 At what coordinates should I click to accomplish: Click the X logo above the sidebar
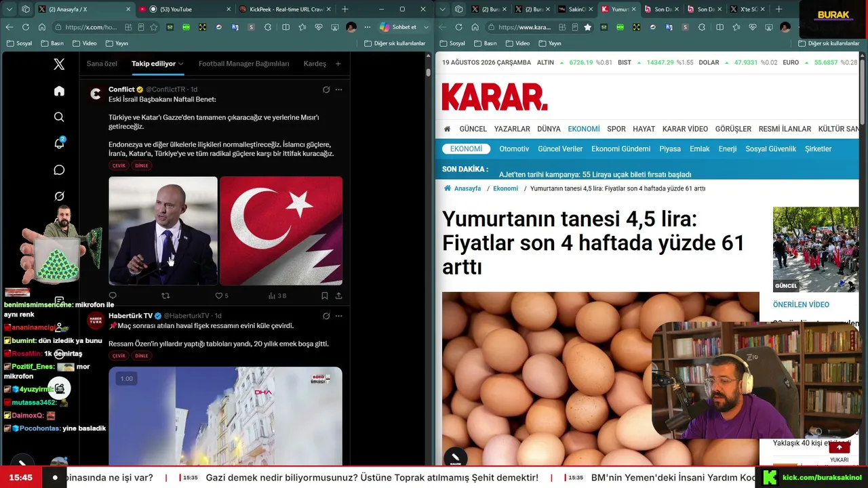tap(59, 64)
